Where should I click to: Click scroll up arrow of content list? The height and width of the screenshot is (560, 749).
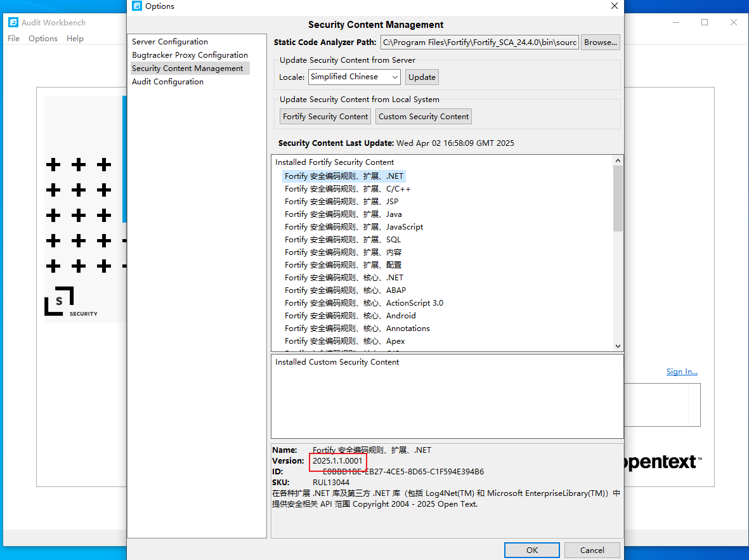coord(618,160)
